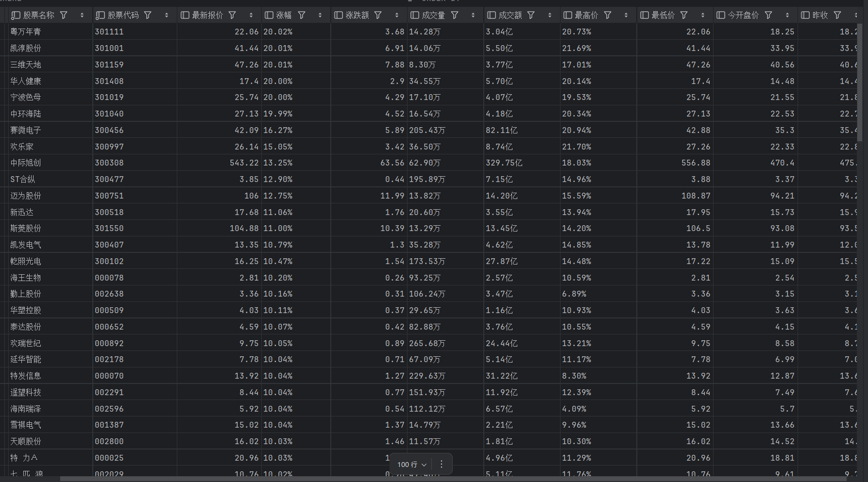This screenshot has height=482, width=868.
Task: Click the filter icon on 最高价 column
Action: pyautogui.click(x=608, y=16)
